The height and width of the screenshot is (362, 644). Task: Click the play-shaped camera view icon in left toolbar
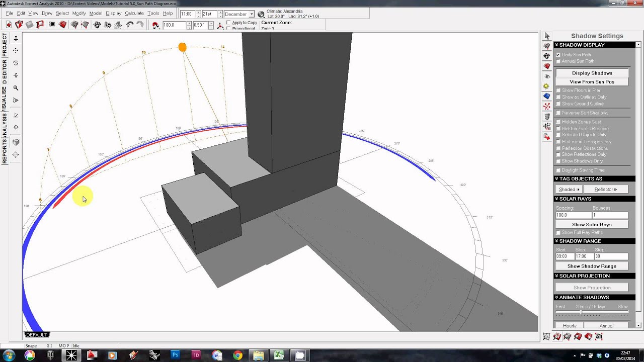(x=16, y=100)
